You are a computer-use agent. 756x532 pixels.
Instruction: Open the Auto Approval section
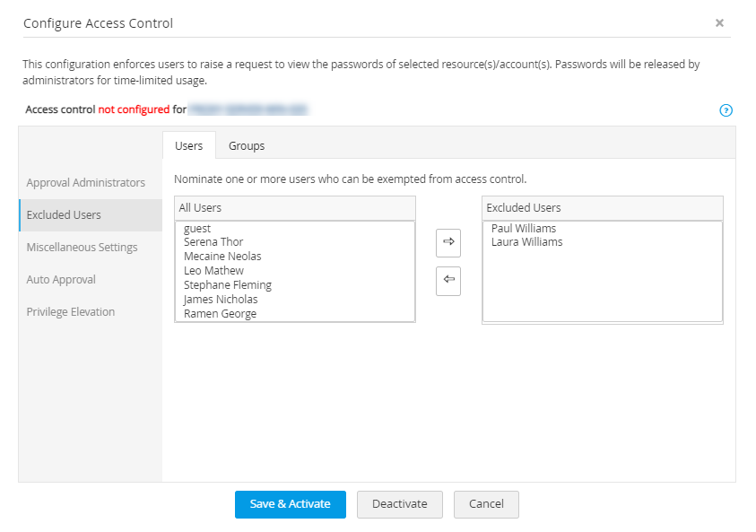[x=61, y=280]
